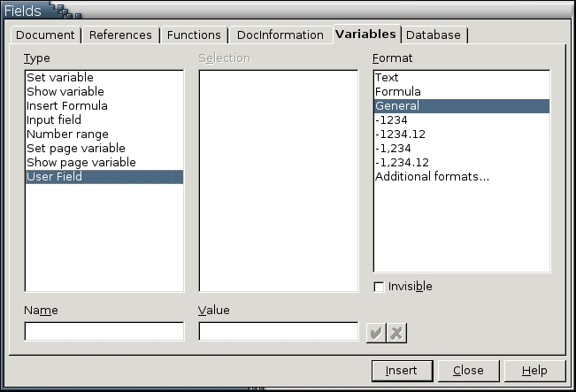Click the Close button

coord(467,370)
